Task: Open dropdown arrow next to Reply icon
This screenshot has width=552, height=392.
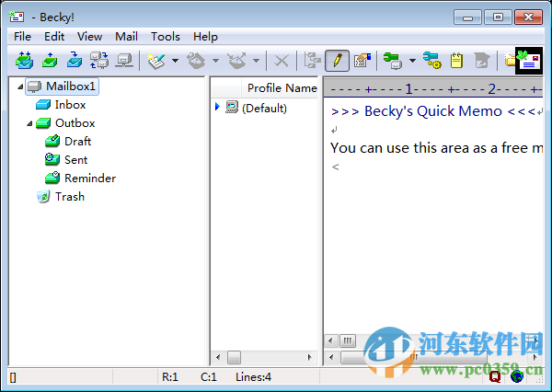Action: pyautogui.click(x=215, y=61)
